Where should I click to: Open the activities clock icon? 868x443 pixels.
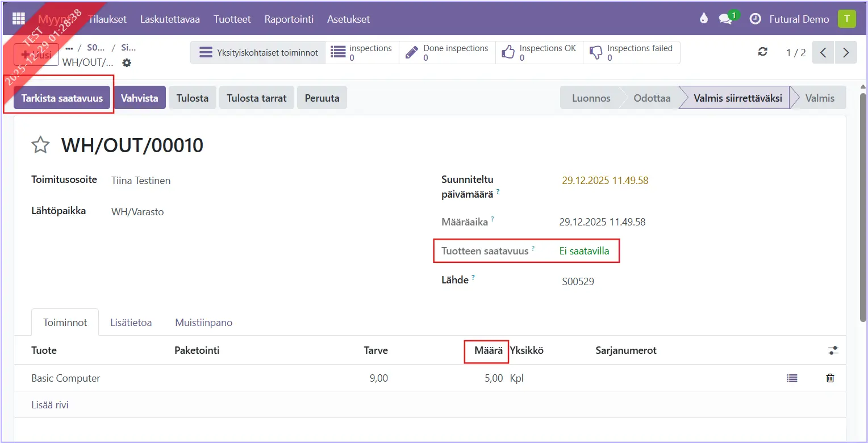[755, 19]
